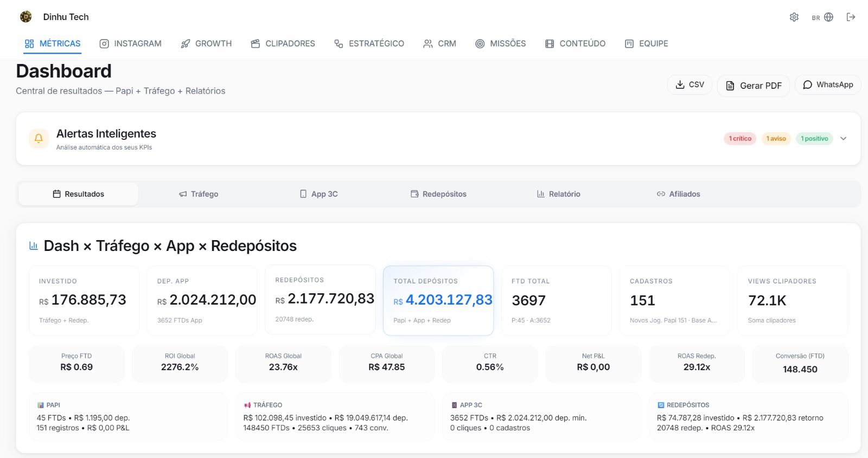Click the 'Alertas Inteligentes' heading

tap(106, 134)
